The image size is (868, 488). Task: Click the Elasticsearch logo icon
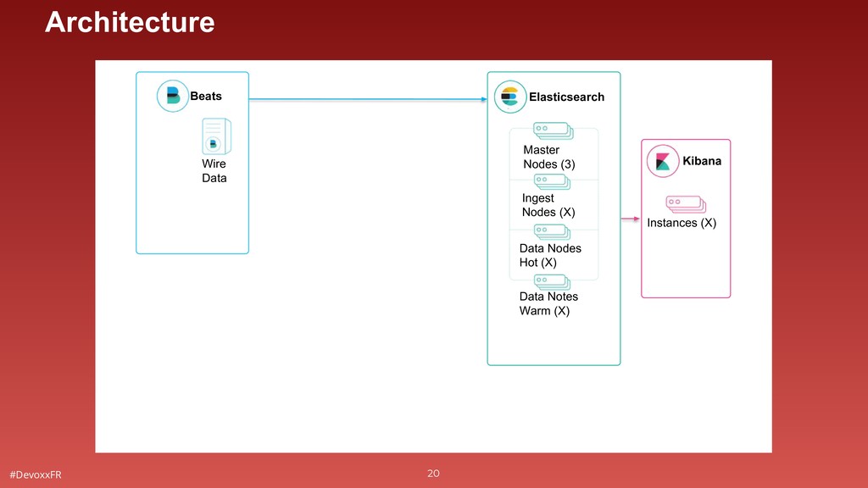[x=509, y=97]
